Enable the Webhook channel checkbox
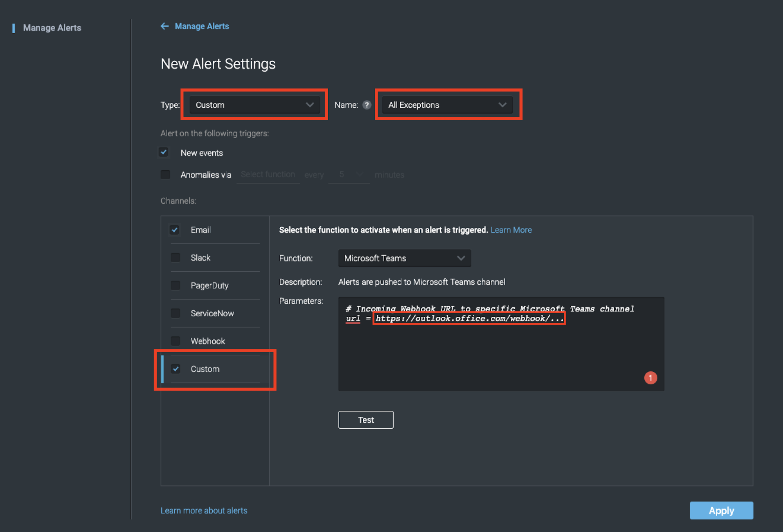The width and height of the screenshot is (783, 532). tap(175, 341)
